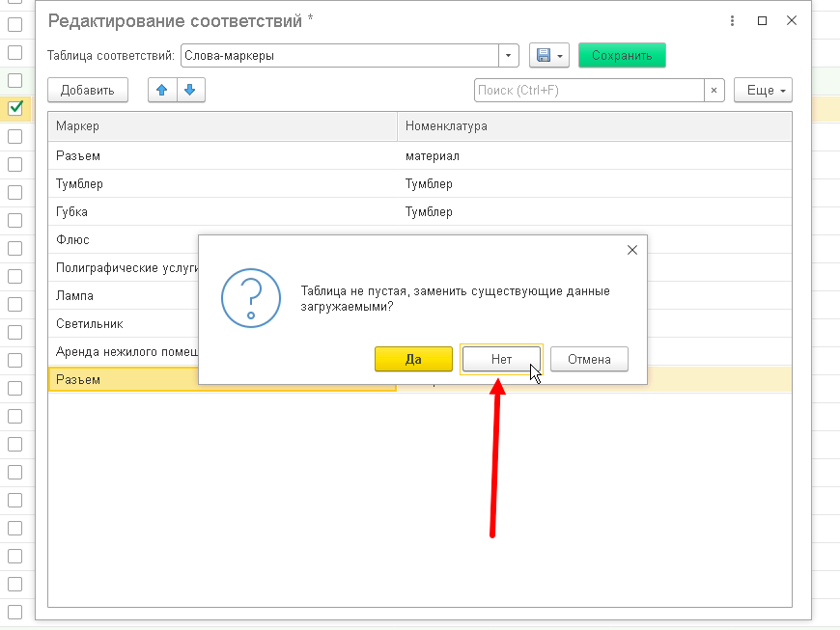Expand the Таблица соответствий dropdown arrow
Viewport: 840px width, 630px height.
(x=509, y=55)
